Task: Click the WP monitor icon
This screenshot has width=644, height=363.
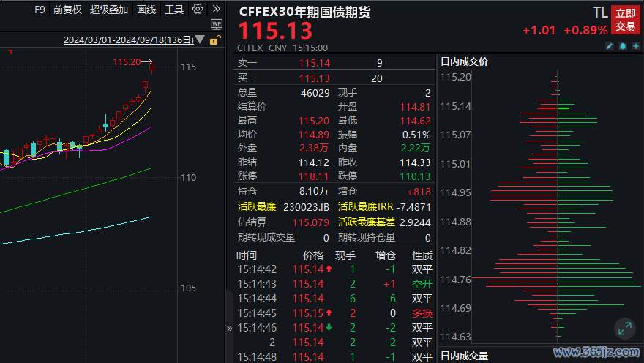Action: 217,25
